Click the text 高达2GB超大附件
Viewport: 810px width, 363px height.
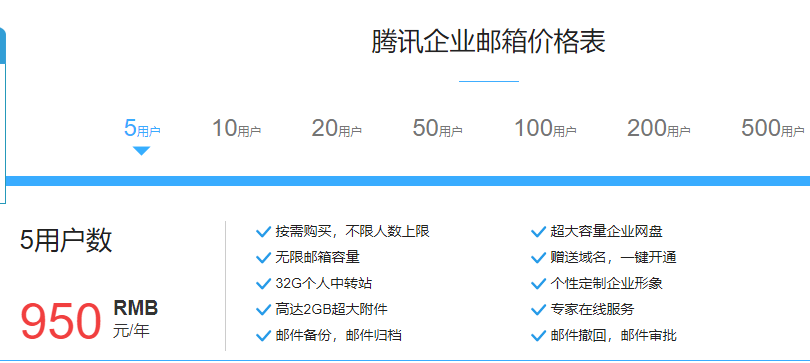click(x=331, y=310)
